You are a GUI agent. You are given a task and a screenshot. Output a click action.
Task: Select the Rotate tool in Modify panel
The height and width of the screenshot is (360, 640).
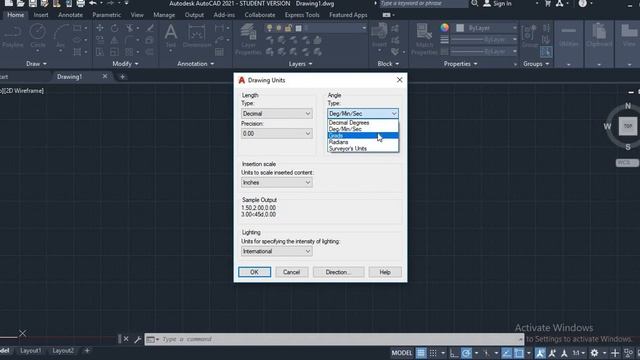(114, 28)
